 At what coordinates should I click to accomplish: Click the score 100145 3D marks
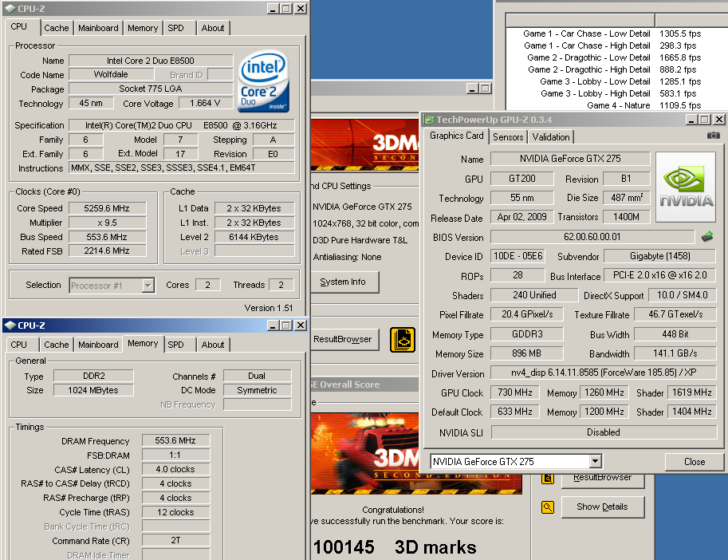[394, 547]
